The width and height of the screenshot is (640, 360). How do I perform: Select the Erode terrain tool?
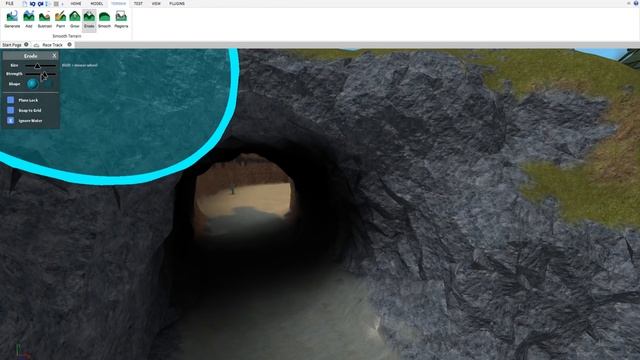(x=89, y=20)
